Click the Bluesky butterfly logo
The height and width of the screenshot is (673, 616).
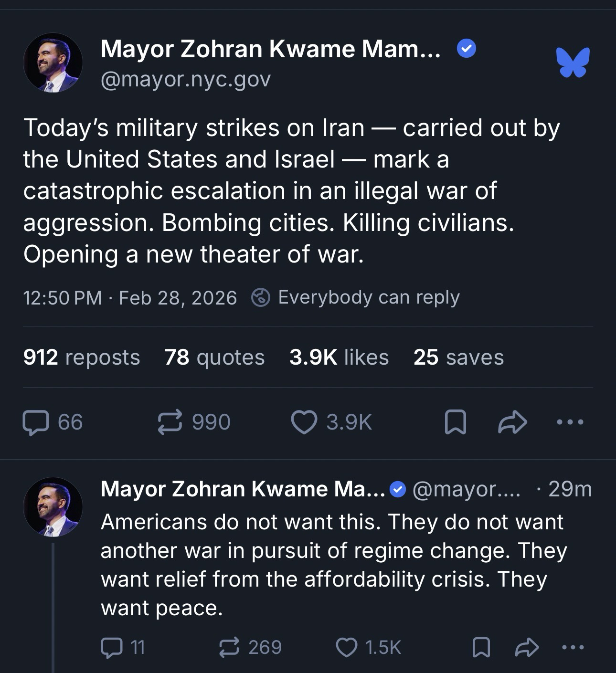click(573, 62)
